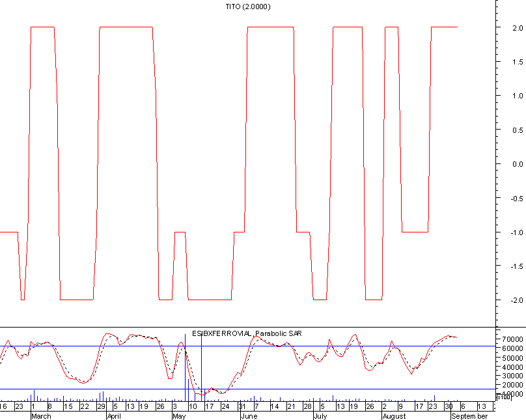
Task: Click the date label 3 in May
Action: 174,406
